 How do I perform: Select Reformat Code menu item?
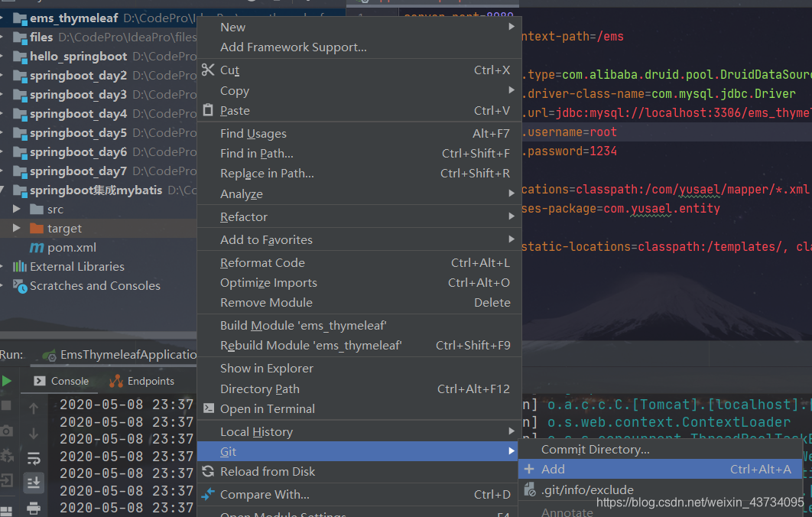359,262
